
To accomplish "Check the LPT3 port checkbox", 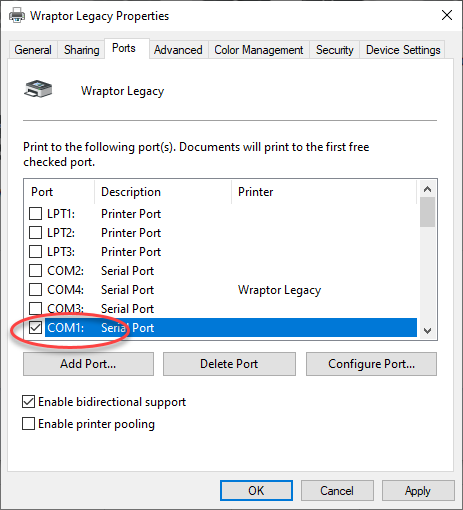I will click(35, 252).
